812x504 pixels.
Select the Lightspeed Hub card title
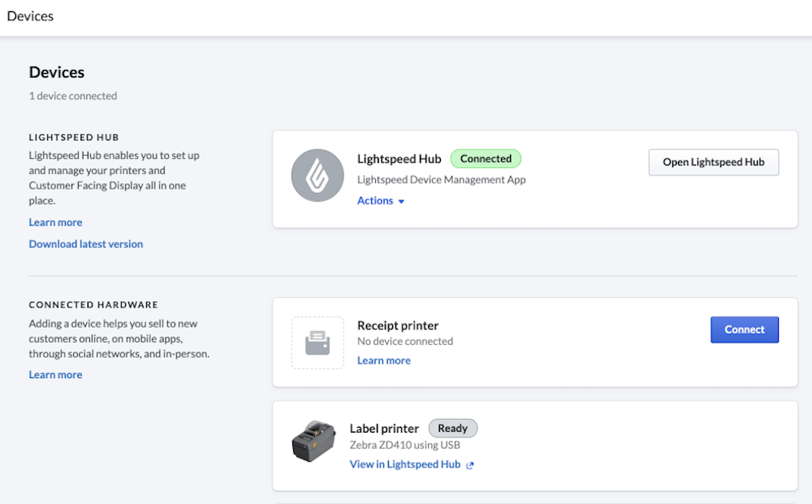[x=400, y=159]
